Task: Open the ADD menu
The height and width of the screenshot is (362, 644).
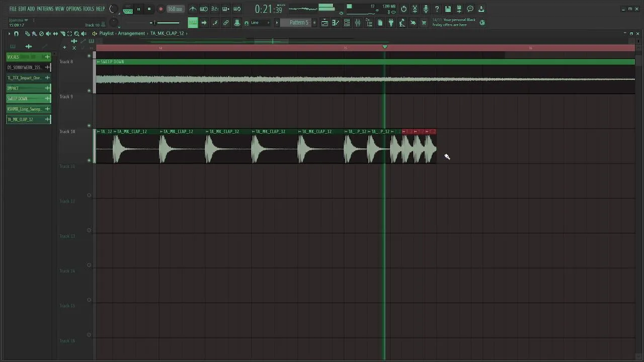Action: (31, 9)
